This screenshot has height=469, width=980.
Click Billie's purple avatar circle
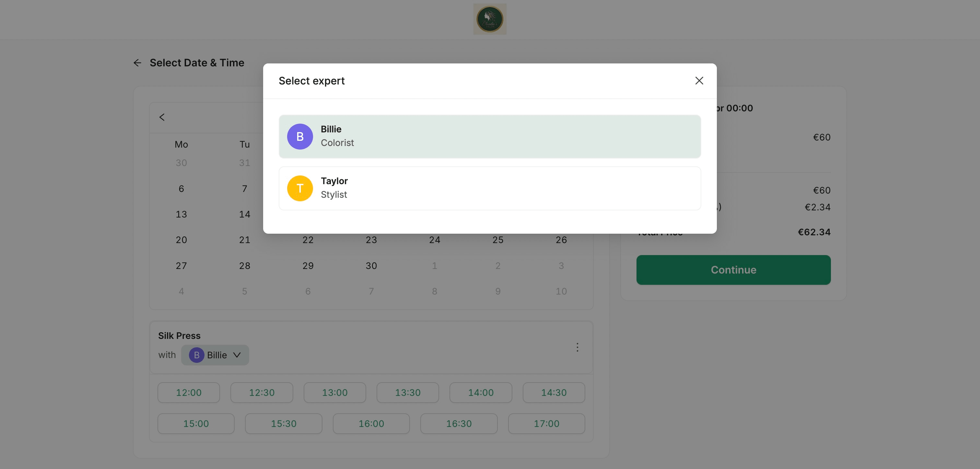tap(300, 137)
